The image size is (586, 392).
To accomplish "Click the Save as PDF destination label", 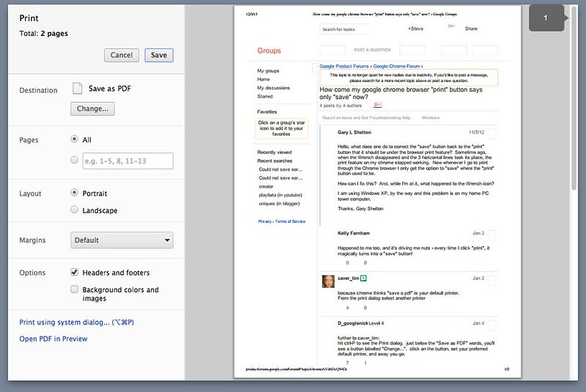I will [x=110, y=89].
